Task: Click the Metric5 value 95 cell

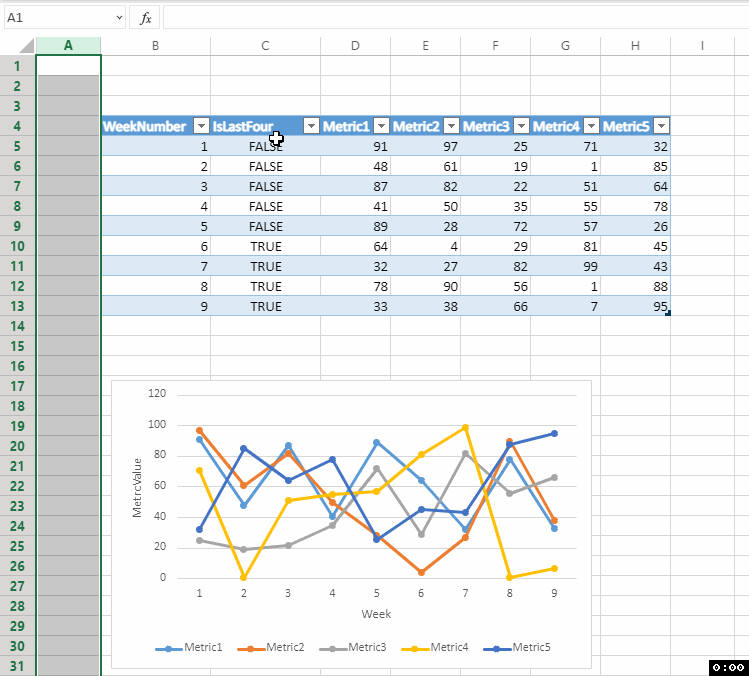Action: (635, 306)
